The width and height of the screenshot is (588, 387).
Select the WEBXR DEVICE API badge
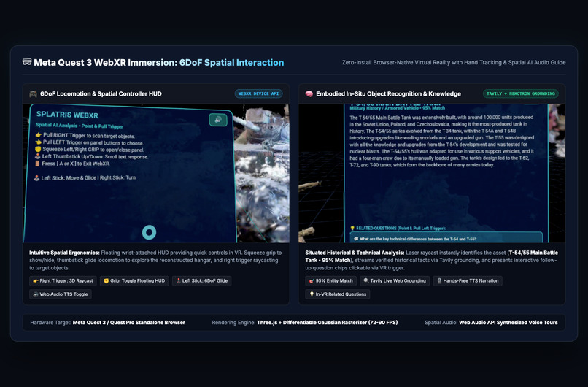pyautogui.click(x=258, y=93)
